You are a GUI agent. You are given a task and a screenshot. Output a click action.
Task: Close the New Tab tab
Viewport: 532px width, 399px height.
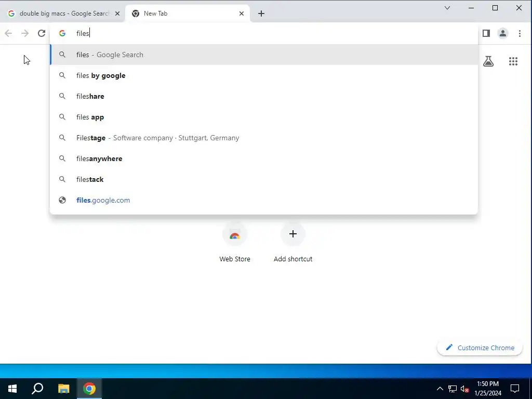241,14
